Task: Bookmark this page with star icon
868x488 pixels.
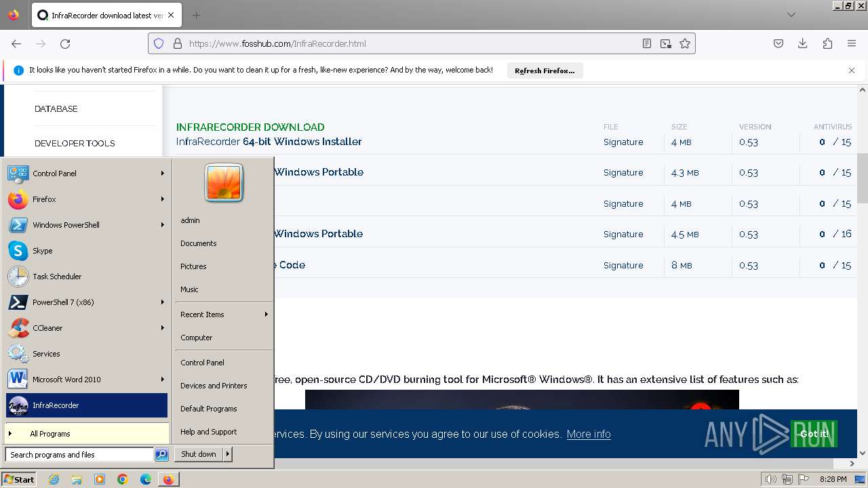Action: pyautogui.click(x=685, y=43)
